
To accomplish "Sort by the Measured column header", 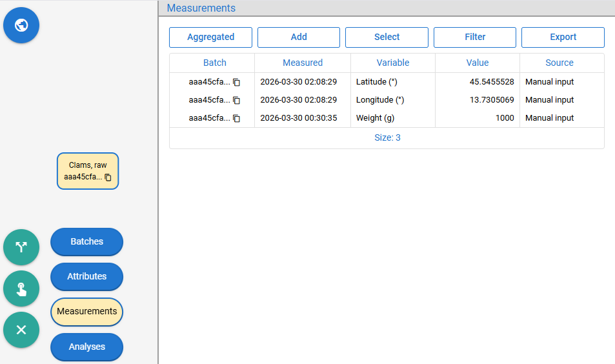I will pyautogui.click(x=303, y=63).
